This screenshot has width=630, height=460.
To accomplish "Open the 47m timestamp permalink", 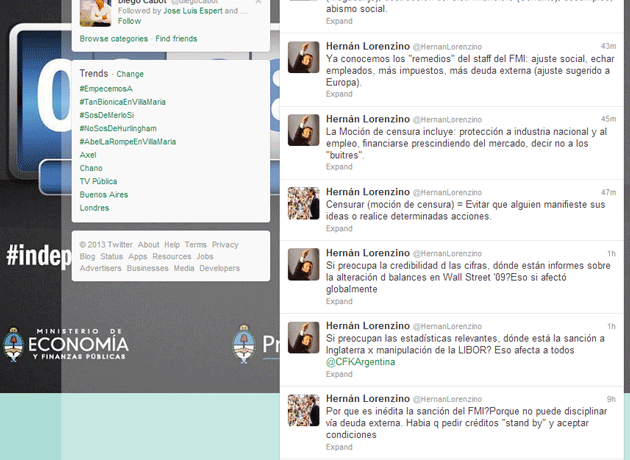I will pyautogui.click(x=608, y=192).
